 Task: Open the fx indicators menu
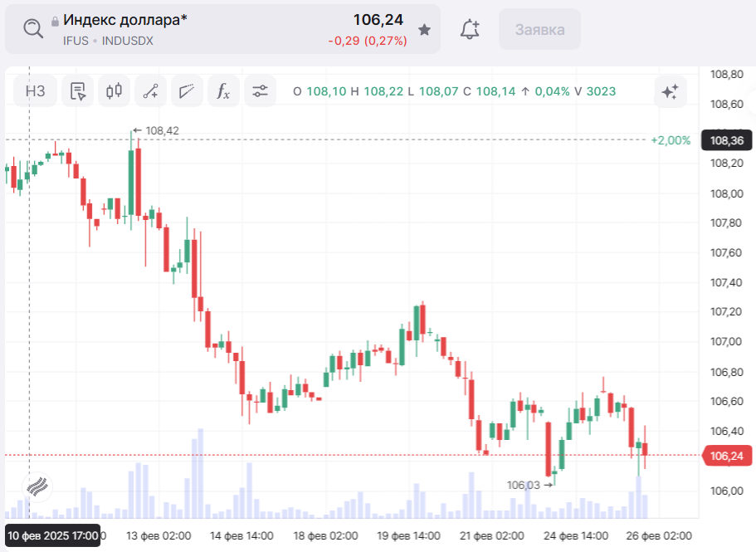(x=223, y=91)
